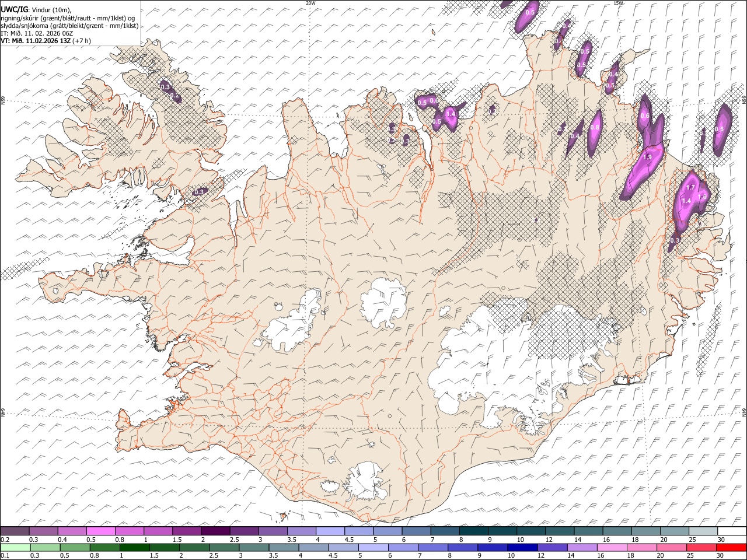
Task: Click the 'UWC/IG: Vindur (10m)' title line
Action: 36,9
